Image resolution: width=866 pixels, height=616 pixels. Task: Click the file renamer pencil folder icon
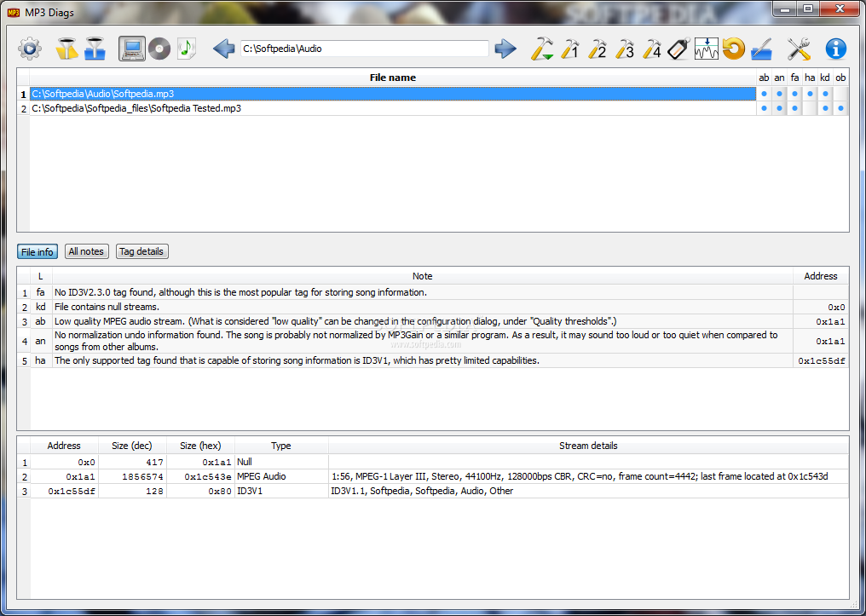[762, 49]
